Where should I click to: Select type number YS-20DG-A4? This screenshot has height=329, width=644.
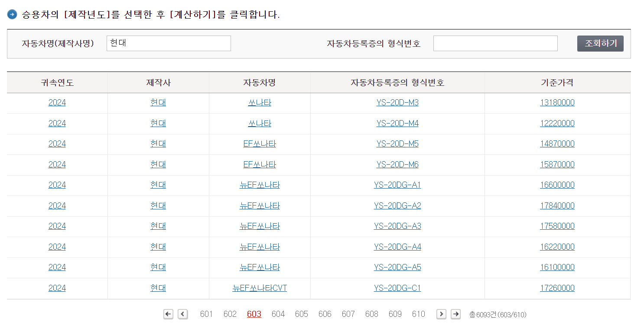click(x=397, y=247)
